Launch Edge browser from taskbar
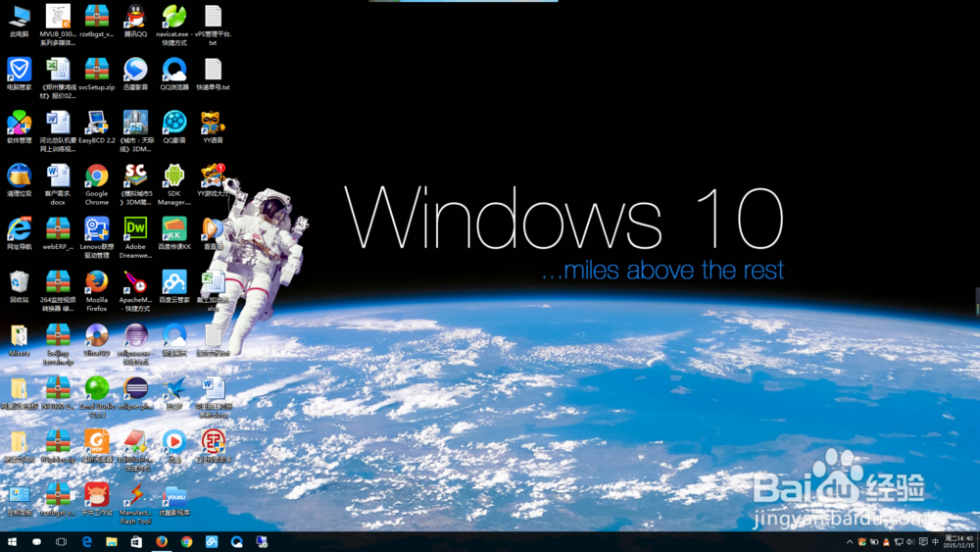This screenshot has width=980, height=552. click(86, 542)
